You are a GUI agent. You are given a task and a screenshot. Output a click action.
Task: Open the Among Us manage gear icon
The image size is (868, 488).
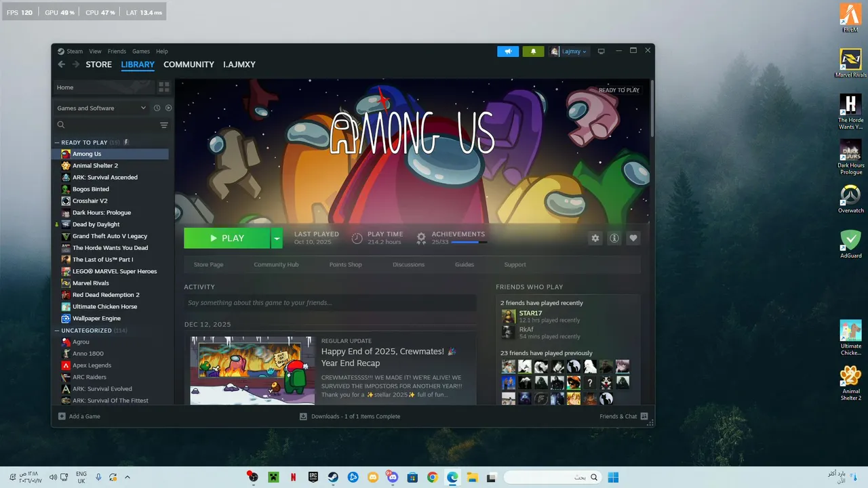595,238
